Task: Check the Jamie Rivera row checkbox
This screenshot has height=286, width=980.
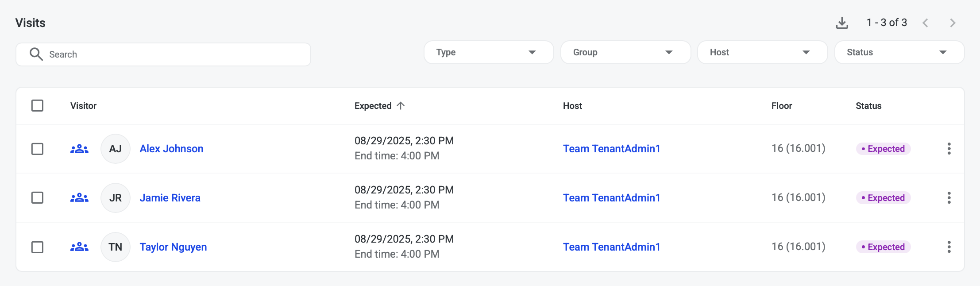Action: (38, 198)
